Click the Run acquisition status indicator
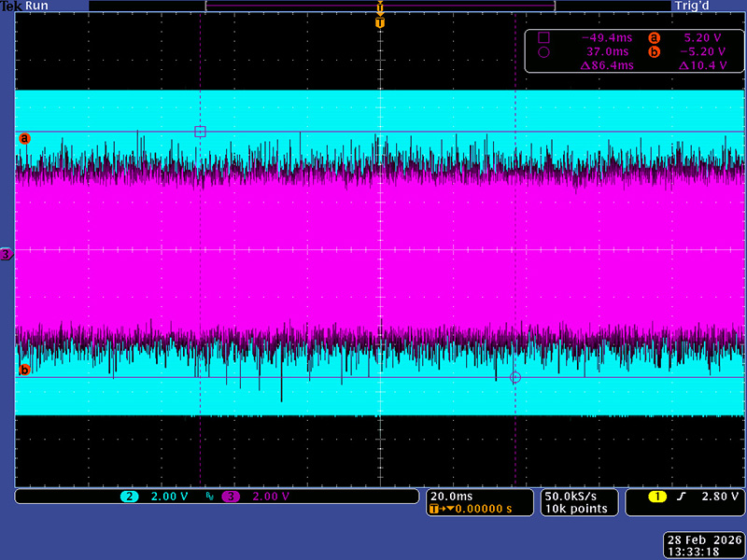Viewport: 747px width, 560px height. (x=36, y=6)
